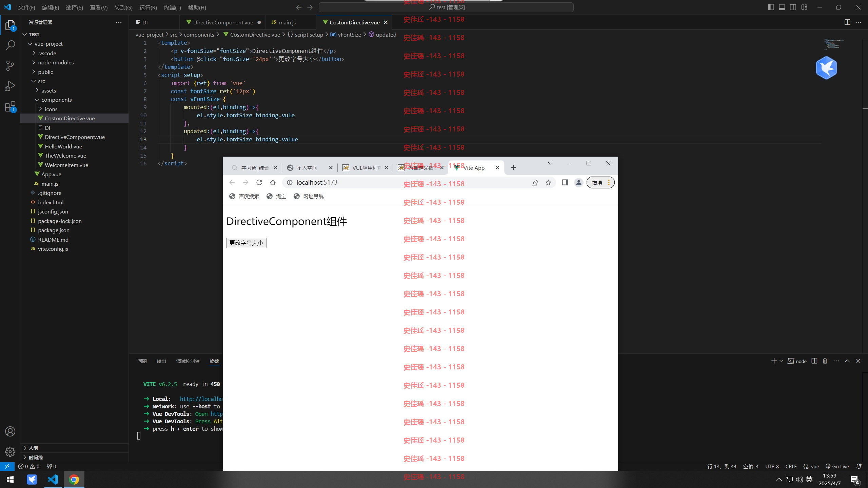Viewport: 868px width, 488px height.
Task: Close CostomDirective.vue editor tab
Action: (386, 22)
